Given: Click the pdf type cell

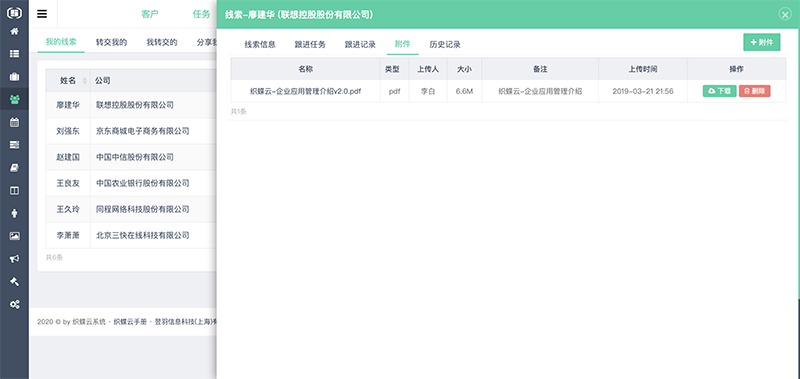Looking at the screenshot, I should tap(394, 91).
